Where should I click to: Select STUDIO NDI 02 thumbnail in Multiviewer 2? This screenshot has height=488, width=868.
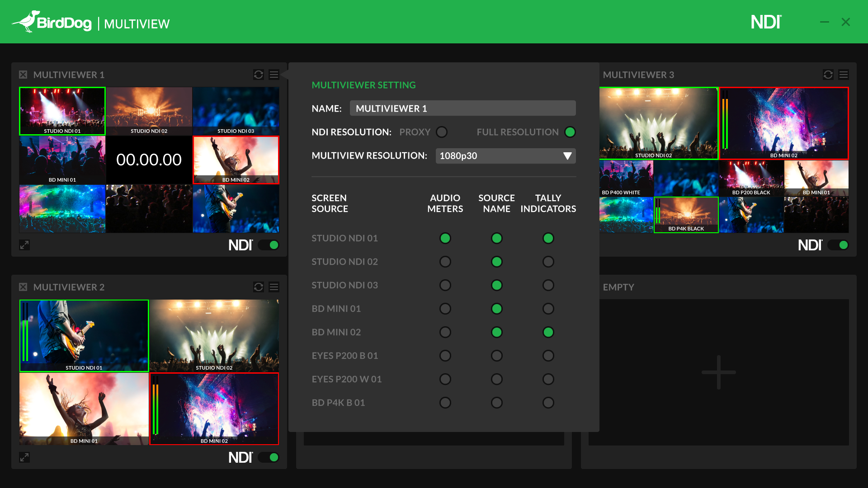point(214,336)
